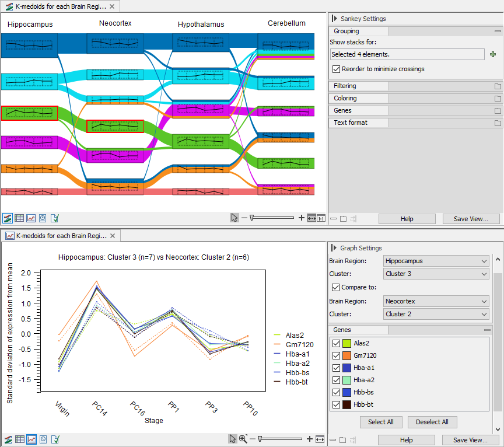Open the Brain Region Hippocampus dropdown

point(436,261)
